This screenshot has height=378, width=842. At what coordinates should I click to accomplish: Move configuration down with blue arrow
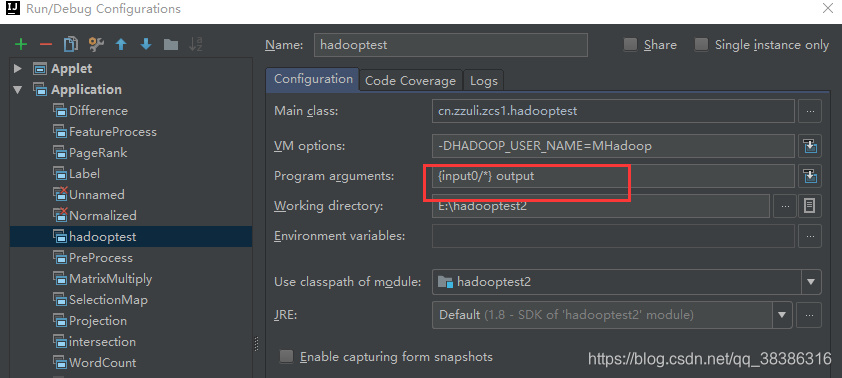click(x=146, y=45)
